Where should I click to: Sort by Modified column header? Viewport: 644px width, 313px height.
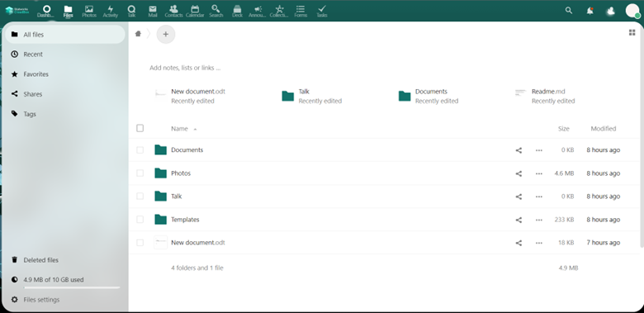[x=603, y=129]
